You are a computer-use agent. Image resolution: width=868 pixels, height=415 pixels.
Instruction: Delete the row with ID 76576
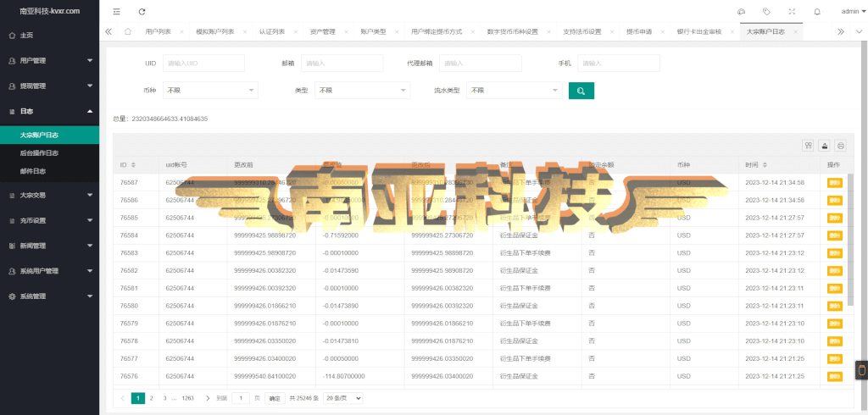coord(834,376)
